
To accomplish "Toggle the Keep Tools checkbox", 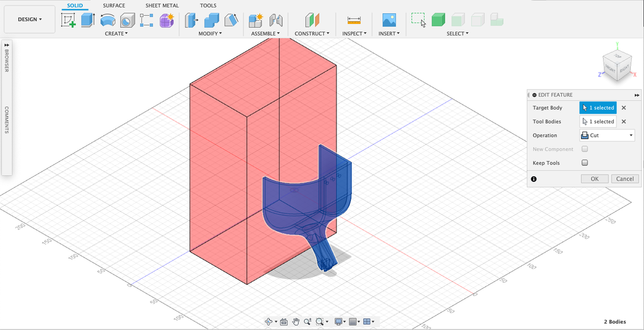I will point(585,163).
